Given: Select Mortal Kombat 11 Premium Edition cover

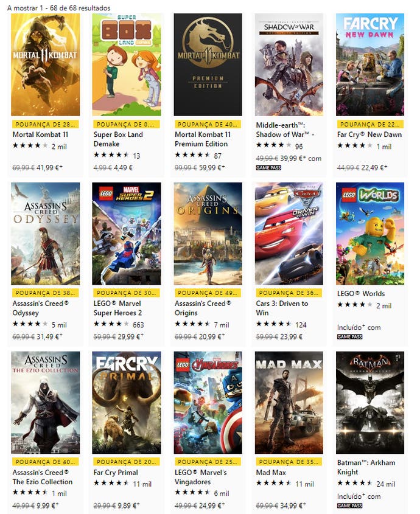Looking at the screenshot, I should click(208, 64).
